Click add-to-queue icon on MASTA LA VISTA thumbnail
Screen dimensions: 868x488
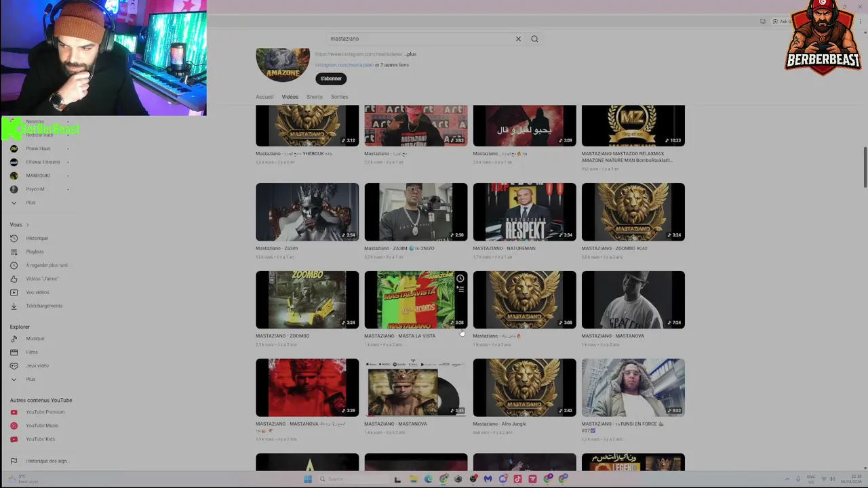(x=460, y=289)
